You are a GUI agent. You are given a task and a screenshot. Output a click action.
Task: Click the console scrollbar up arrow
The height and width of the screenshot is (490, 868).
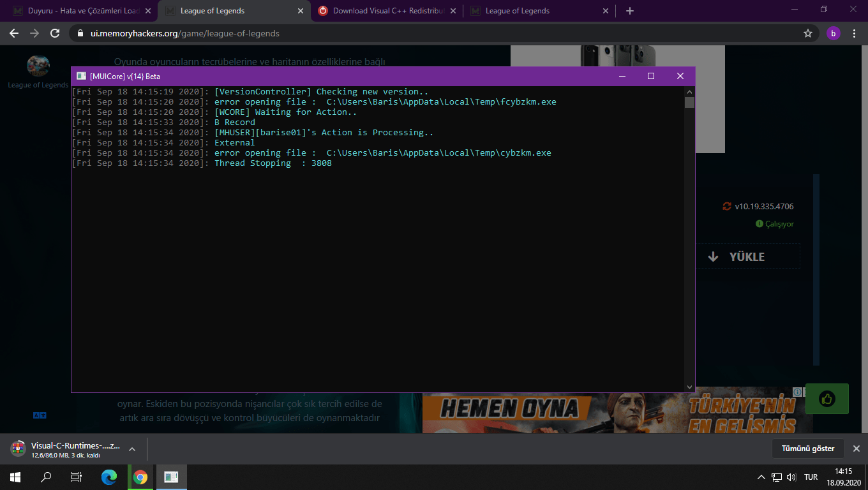coord(689,91)
